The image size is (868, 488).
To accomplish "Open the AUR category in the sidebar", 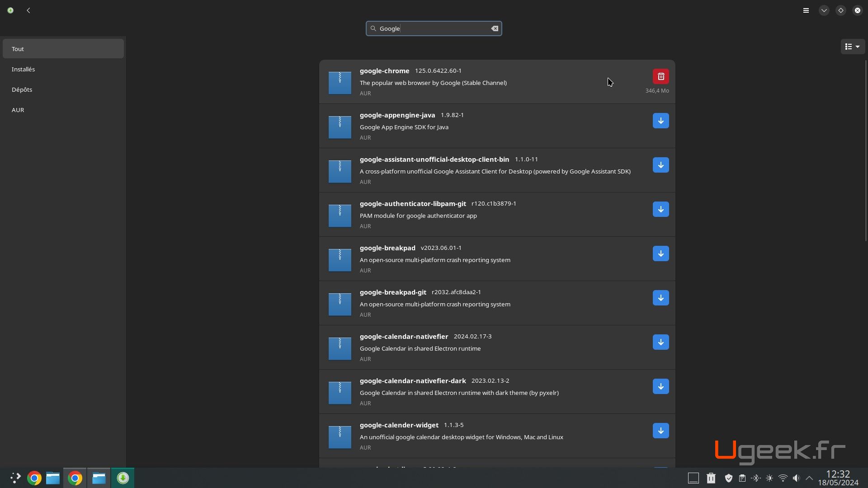I will click(x=63, y=110).
